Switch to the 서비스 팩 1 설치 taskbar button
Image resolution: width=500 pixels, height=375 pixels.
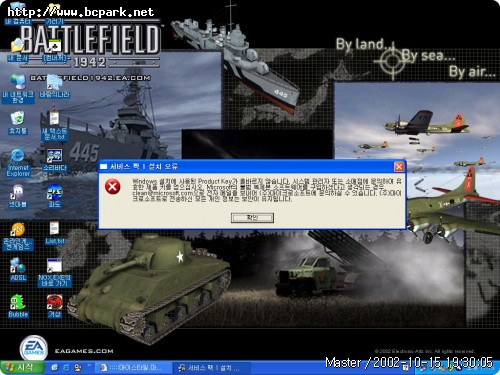[211, 368]
